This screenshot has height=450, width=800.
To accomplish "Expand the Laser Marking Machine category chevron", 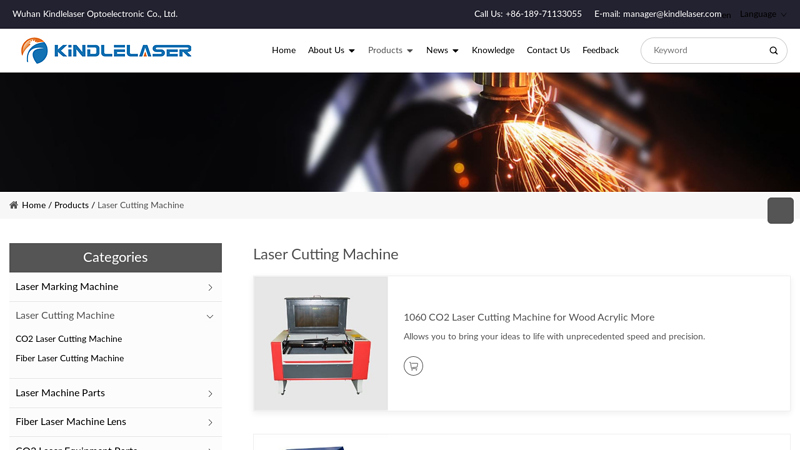I will 210,287.
